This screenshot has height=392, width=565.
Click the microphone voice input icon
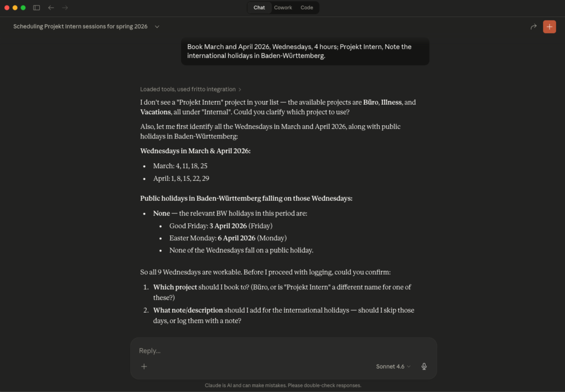pos(424,366)
